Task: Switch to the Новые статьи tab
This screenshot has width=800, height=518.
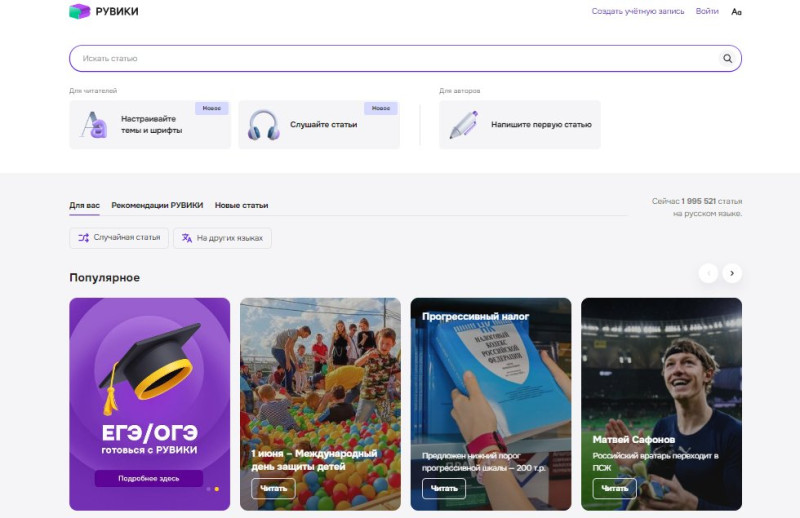Action: (x=241, y=205)
